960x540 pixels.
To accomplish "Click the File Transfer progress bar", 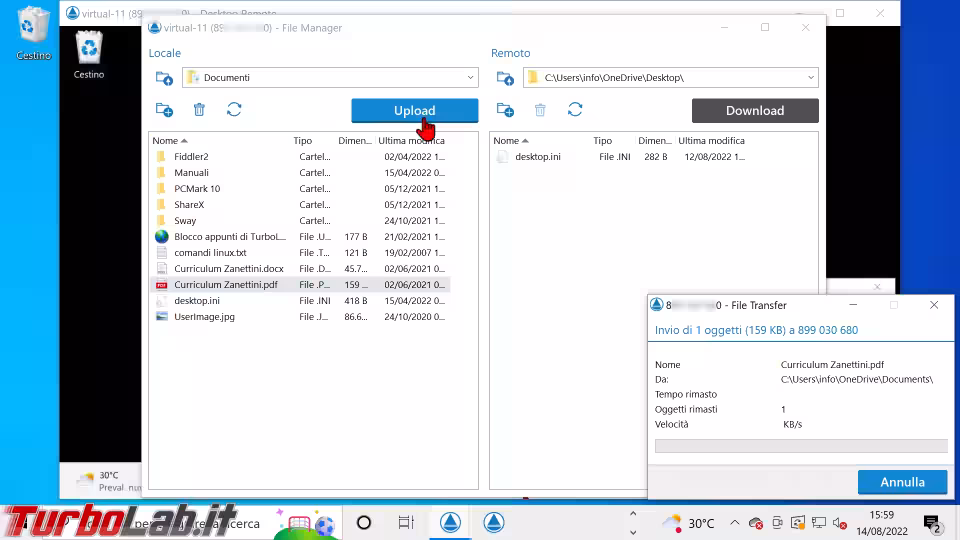I will tap(801, 446).
